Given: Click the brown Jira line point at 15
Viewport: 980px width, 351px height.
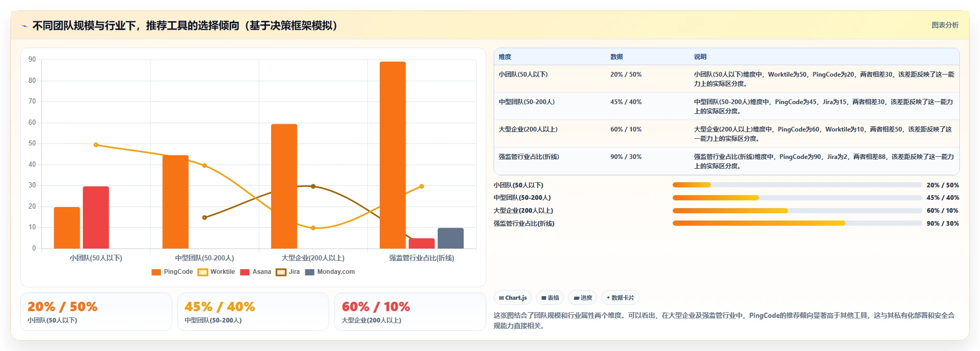Looking at the screenshot, I should (x=204, y=217).
